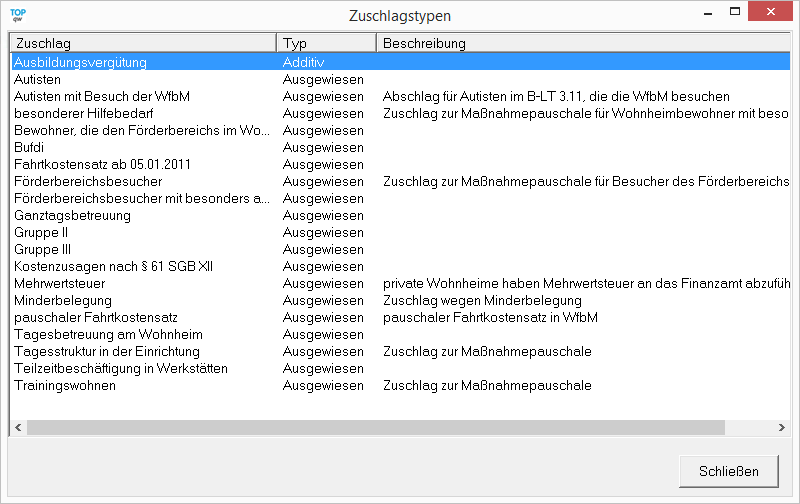The width and height of the screenshot is (800, 504).
Task: Click the Beschreibung column header
Action: pos(582,43)
